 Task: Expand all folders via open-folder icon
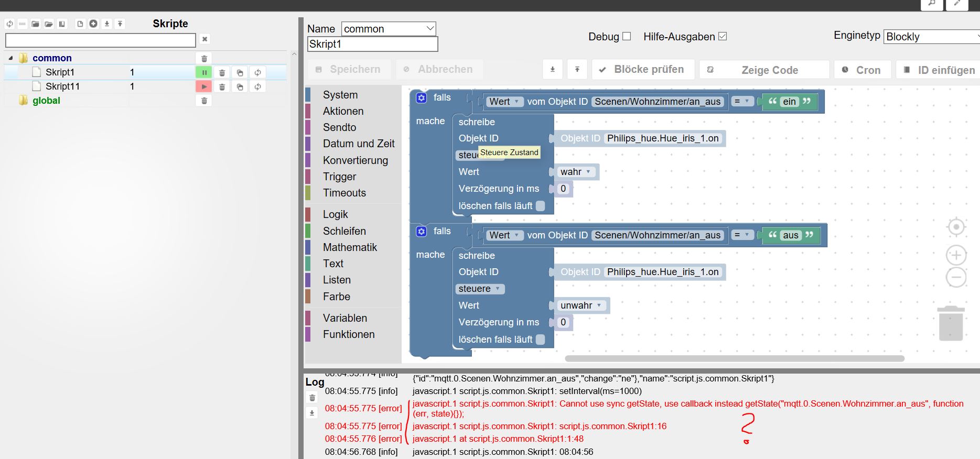coord(49,24)
